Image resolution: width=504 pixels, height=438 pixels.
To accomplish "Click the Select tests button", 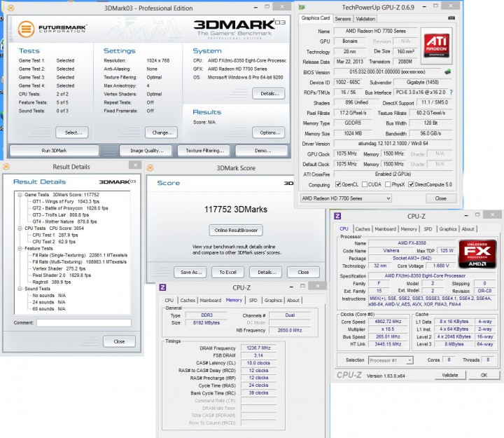I will point(72,132).
